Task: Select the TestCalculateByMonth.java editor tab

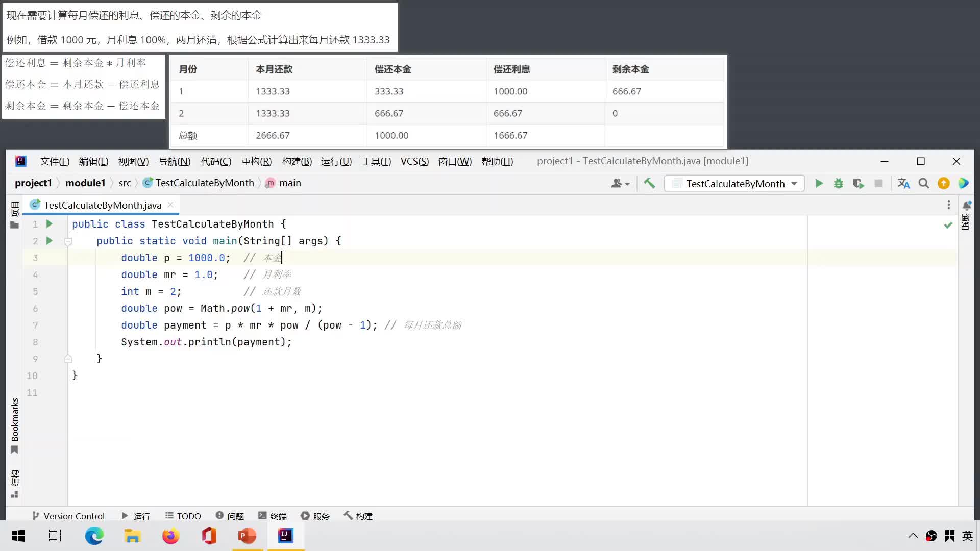Action: click(x=102, y=205)
